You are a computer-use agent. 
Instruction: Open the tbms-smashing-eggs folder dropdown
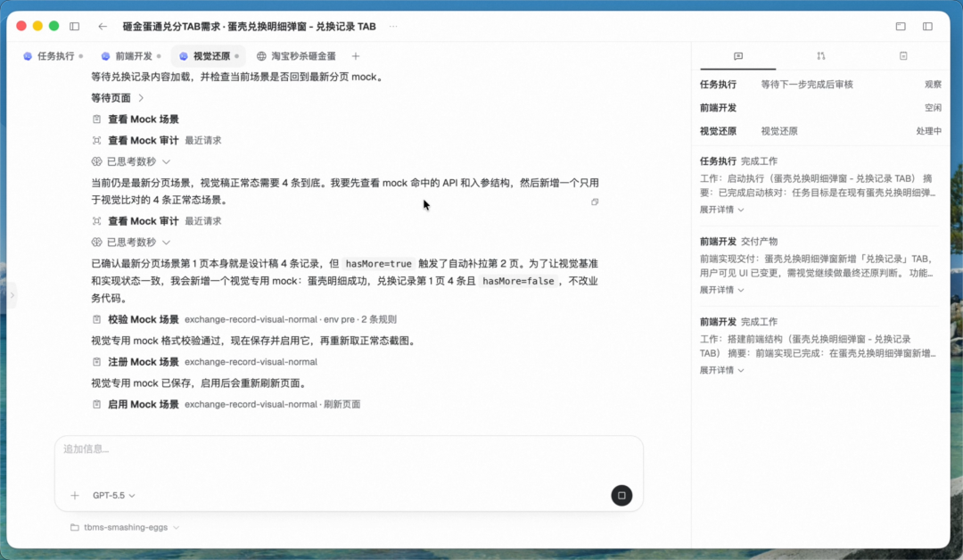coord(126,528)
